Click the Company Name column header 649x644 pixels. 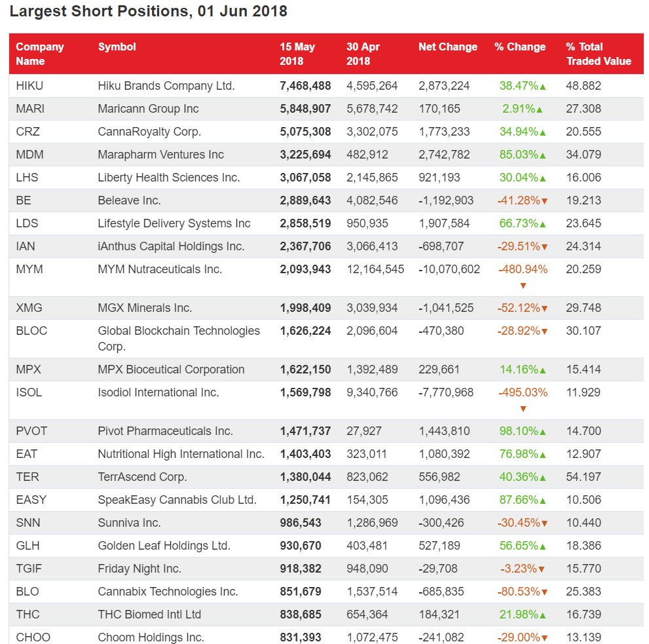40,54
